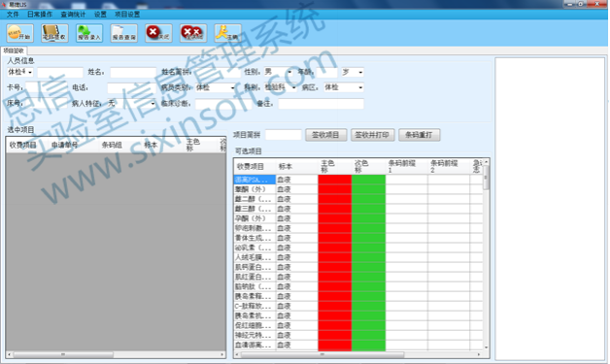Click the 项目简拼 input field
Screen dimensions: 610x364
click(284, 135)
